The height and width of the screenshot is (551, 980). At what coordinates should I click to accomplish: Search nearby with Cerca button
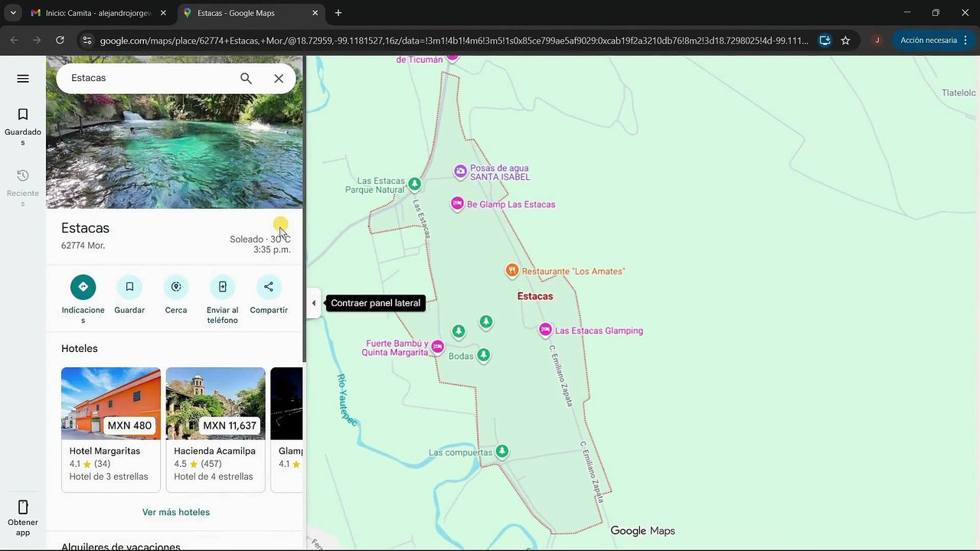coord(176,295)
